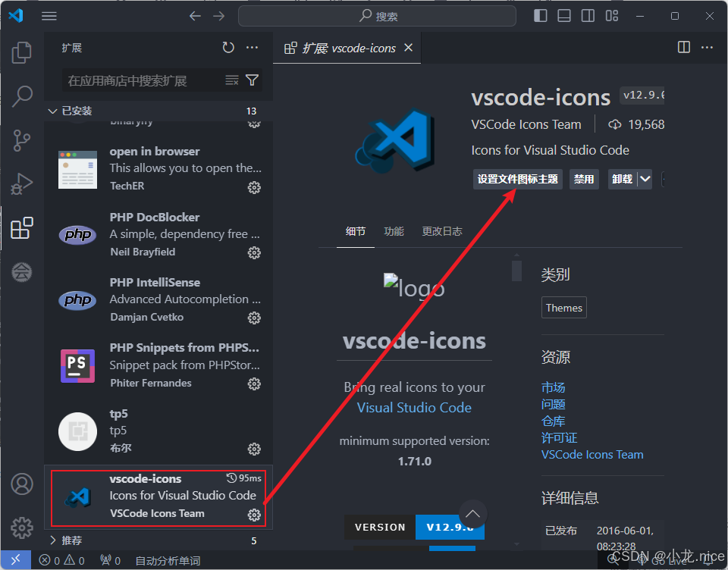The height and width of the screenshot is (570, 728).
Task: Click the 卸载 button
Action: click(x=622, y=179)
